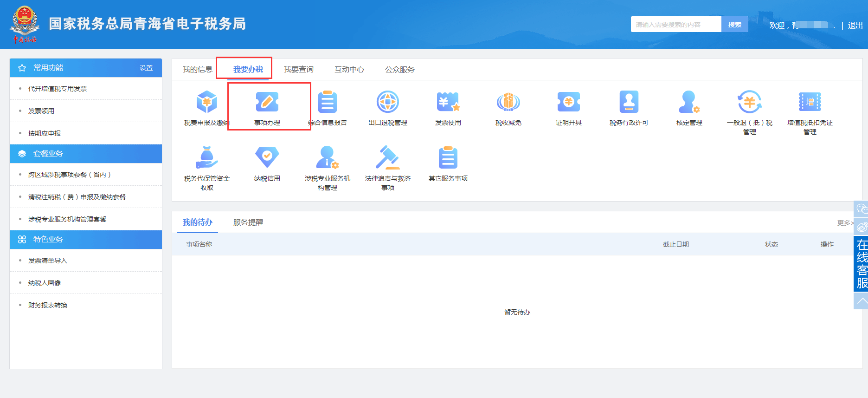Switch to 公众服务 tab
Image resolution: width=868 pixels, height=398 pixels.
(400, 69)
